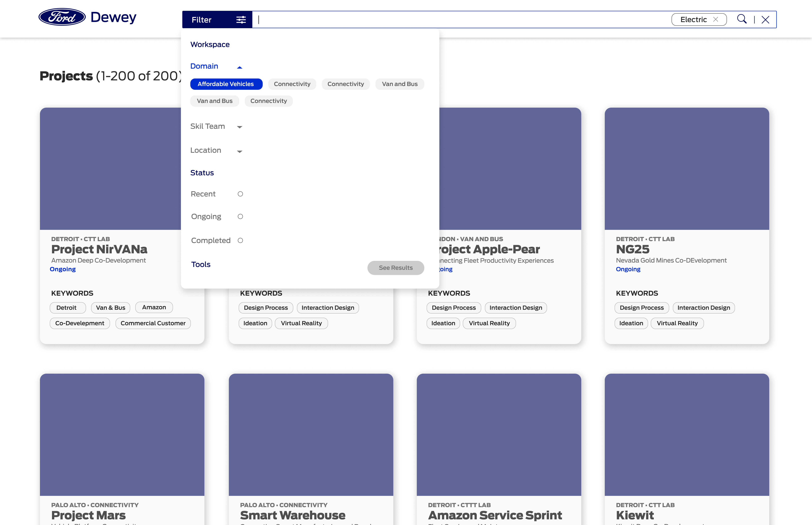
Task: Click Design Process tag on NG25 card
Action: point(642,308)
